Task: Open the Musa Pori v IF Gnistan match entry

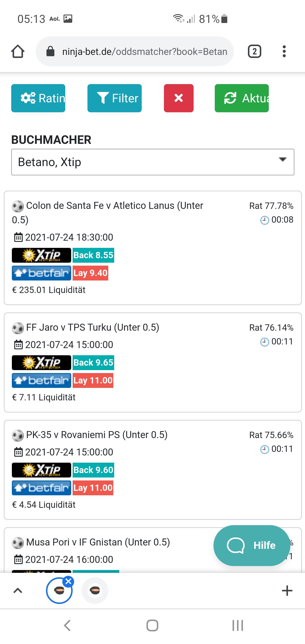Action: 98,542
